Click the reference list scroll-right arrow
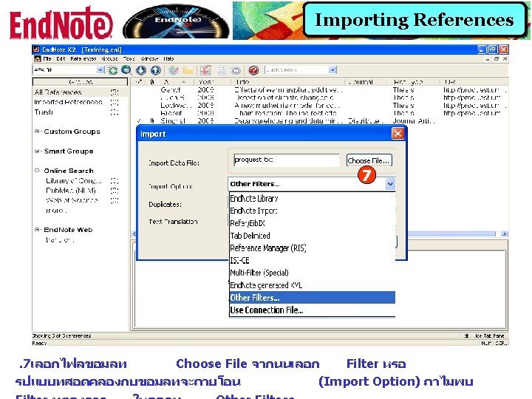Viewport: 532px width, 399px height. (x=505, y=233)
